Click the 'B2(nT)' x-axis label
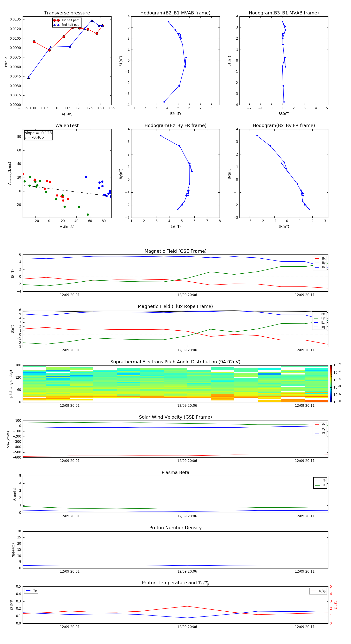 [175, 114]
